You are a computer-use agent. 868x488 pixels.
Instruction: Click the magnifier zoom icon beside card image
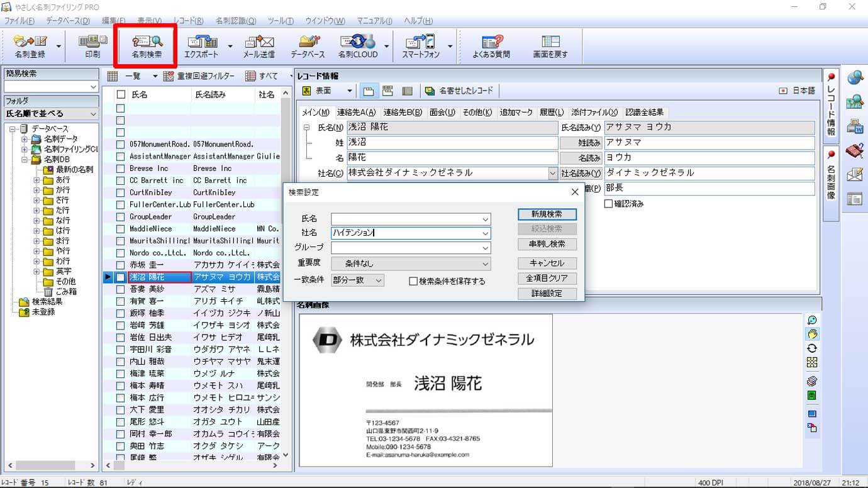tap(812, 320)
